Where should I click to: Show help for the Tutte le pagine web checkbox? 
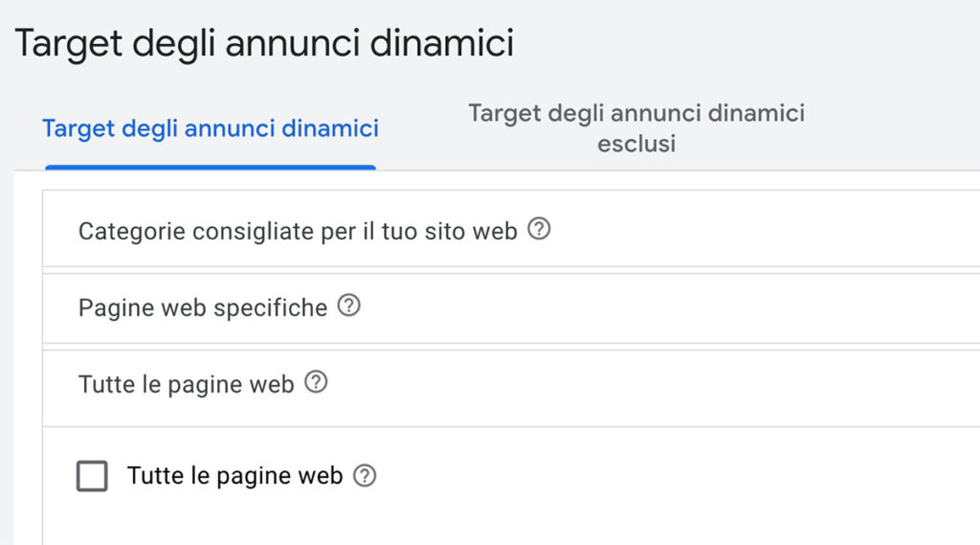[x=365, y=475]
